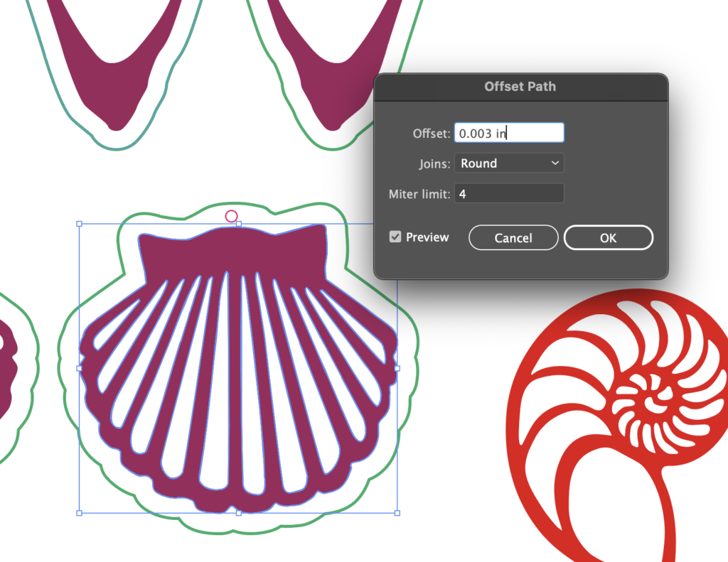Click the bottom-right bounding box handle

[397, 513]
